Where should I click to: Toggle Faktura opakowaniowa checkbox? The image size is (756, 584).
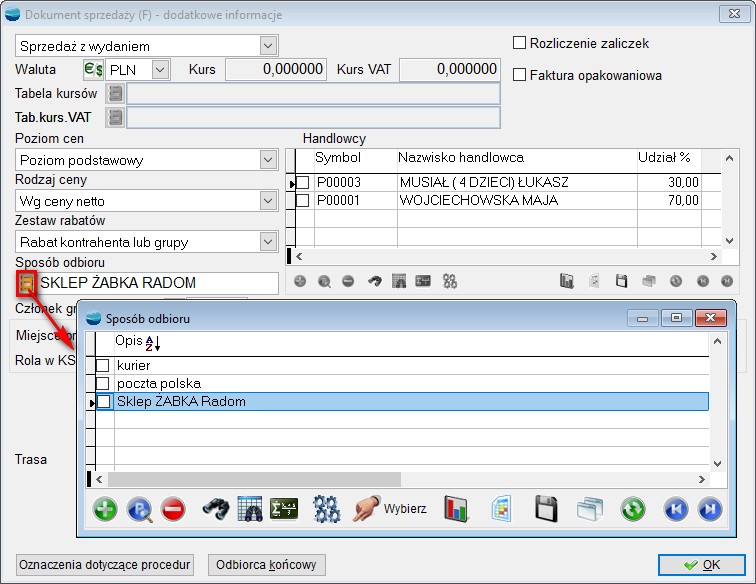(x=519, y=75)
